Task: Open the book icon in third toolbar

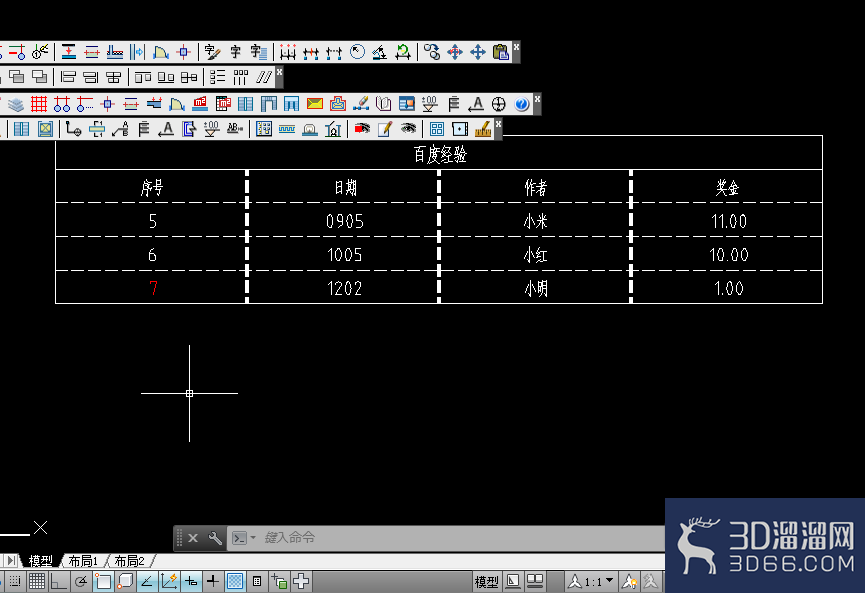Action: coord(383,104)
